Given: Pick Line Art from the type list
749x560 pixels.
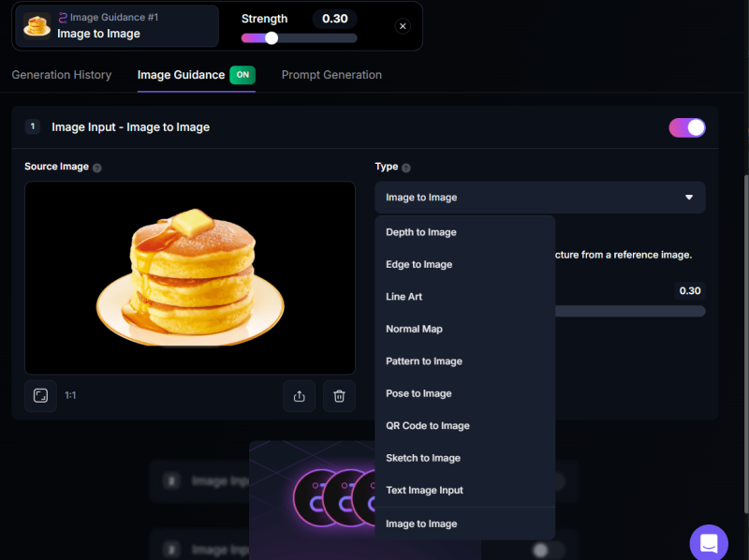Looking at the screenshot, I should click(404, 297).
